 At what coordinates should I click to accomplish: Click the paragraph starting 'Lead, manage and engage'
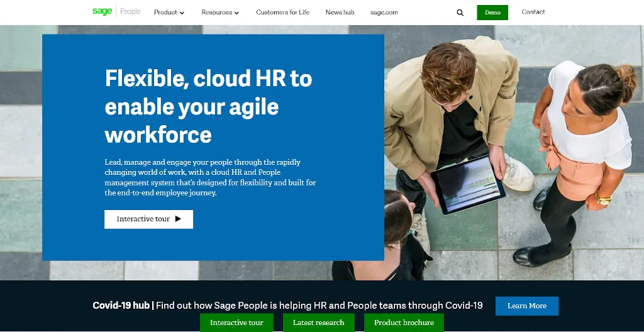click(x=210, y=177)
